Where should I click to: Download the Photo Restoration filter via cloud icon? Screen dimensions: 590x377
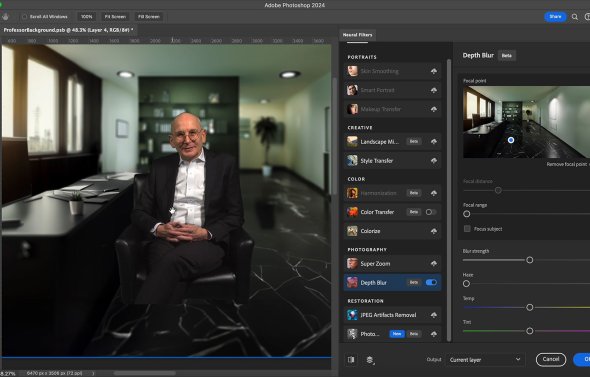pos(433,334)
